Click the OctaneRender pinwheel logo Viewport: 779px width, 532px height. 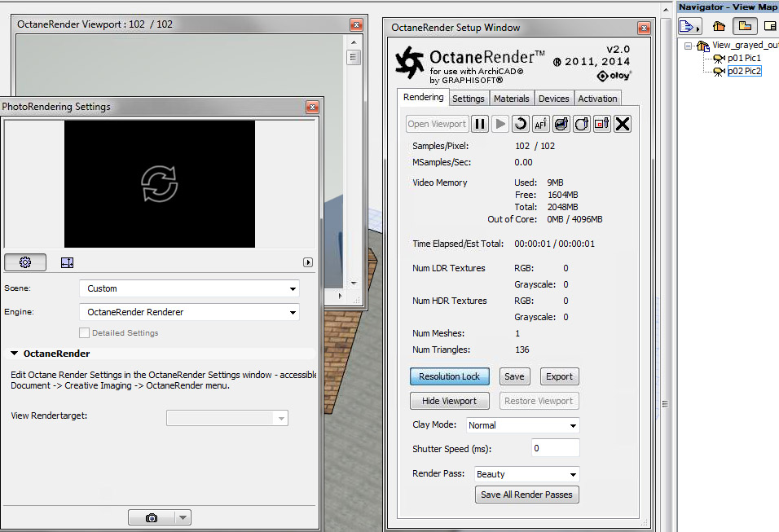click(x=410, y=63)
